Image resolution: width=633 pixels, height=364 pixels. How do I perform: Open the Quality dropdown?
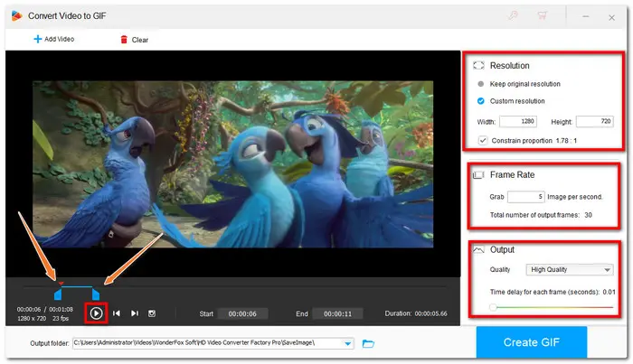tap(569, 270)
